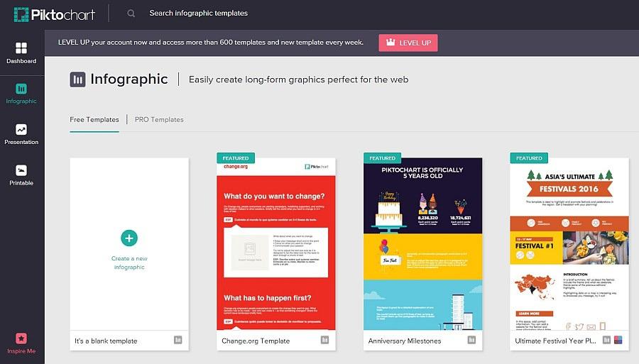Click the LEVEL UP button
The height and width of the screenshot is (364, 639).
408,43
